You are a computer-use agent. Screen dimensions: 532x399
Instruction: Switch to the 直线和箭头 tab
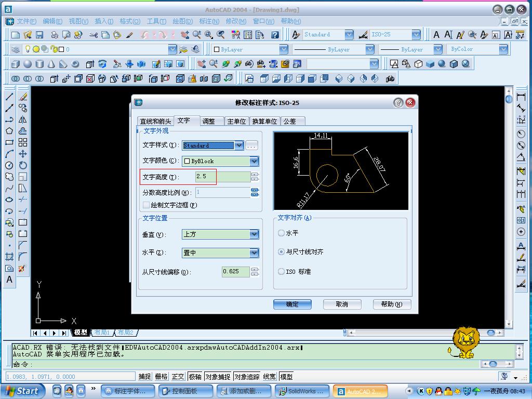155,121
